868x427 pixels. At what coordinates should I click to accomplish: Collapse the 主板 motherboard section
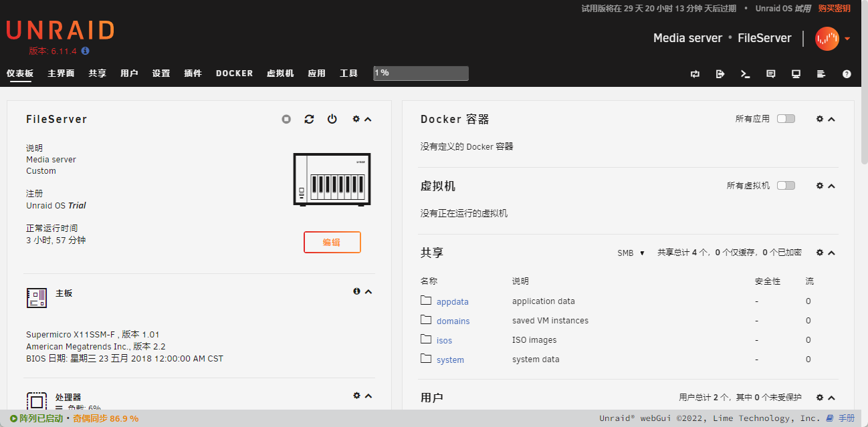point(368,291)
